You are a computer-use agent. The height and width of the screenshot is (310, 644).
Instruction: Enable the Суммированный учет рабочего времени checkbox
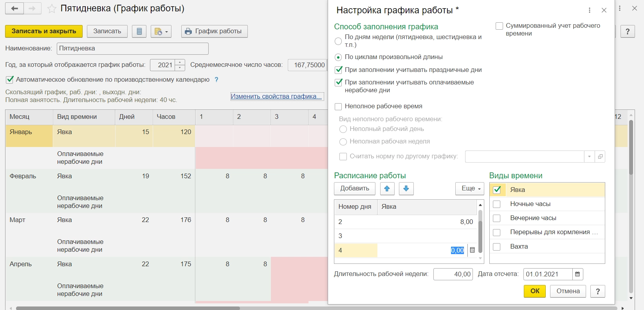pyautogui.click(x=499, y=26)
